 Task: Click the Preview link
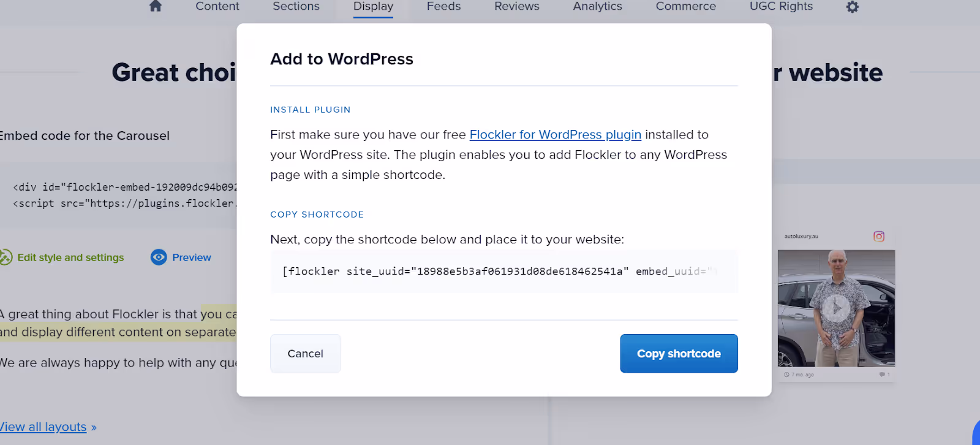coord(192,257)
